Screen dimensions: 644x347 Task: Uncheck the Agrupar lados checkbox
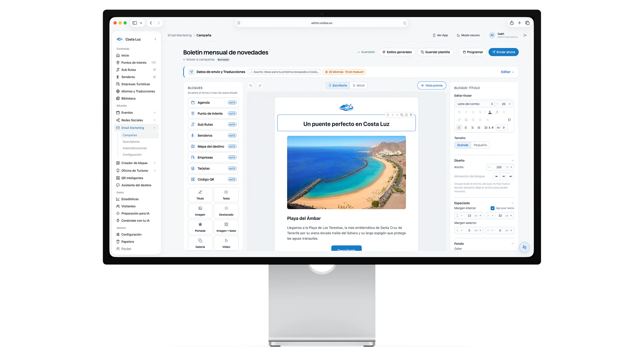pyautogui.click(x=492, y=208)
